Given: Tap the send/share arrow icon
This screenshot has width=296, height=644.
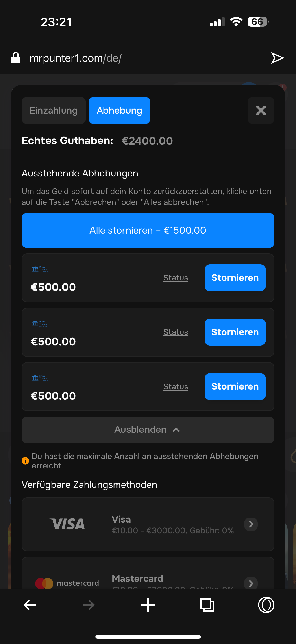Looking at the screenshot, I should coord(277,58).
